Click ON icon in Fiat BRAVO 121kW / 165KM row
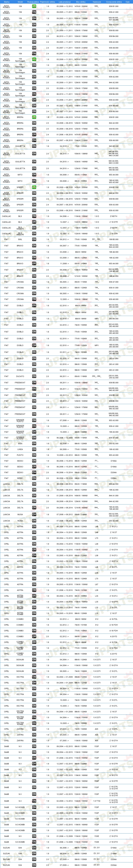This screenshot has height=868, width=133. (x=34, y=276)
